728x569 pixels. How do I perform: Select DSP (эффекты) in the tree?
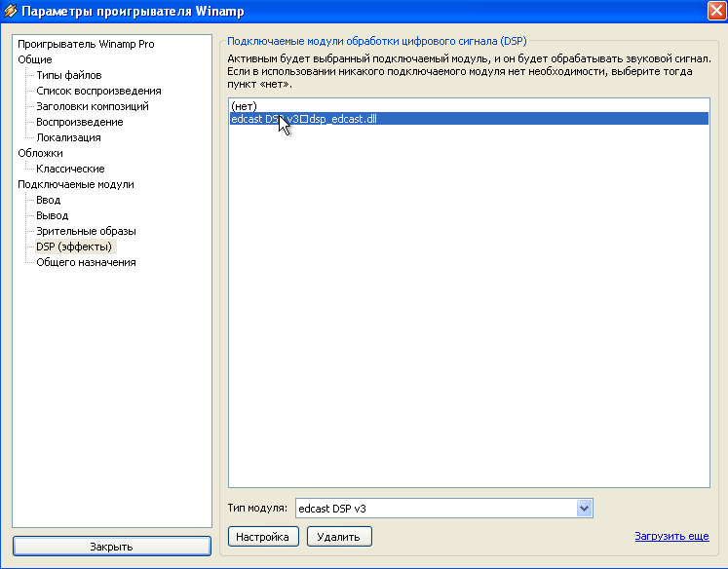(x=74, y=247)
